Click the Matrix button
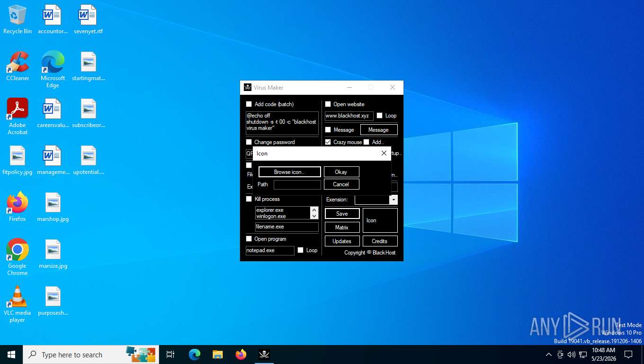 (342, 227)
